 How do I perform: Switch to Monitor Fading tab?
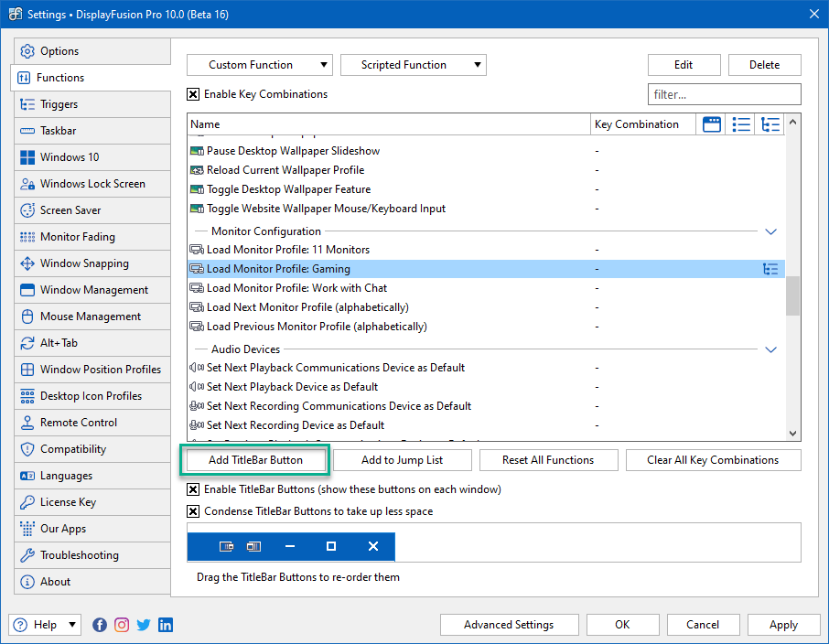coord(92,237)
